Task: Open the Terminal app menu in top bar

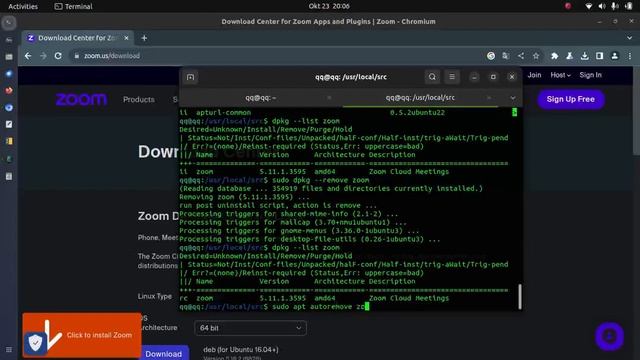Action: tap(73, 6)
